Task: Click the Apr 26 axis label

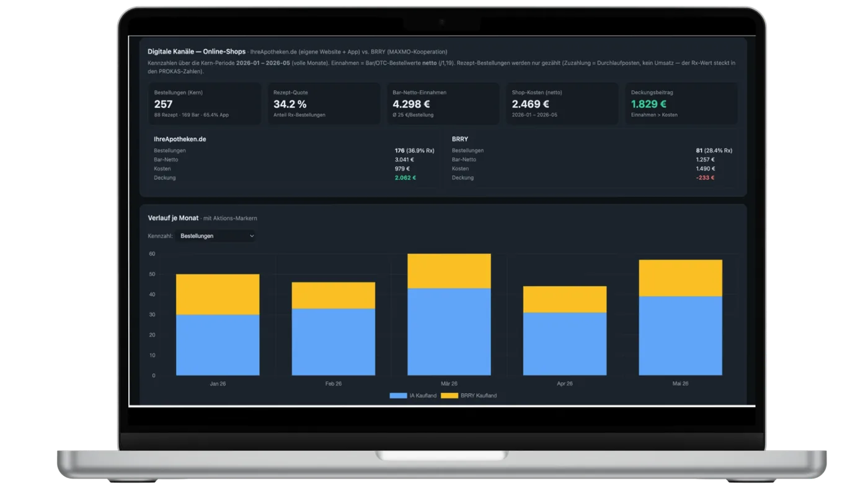Action: pos(565,384)
